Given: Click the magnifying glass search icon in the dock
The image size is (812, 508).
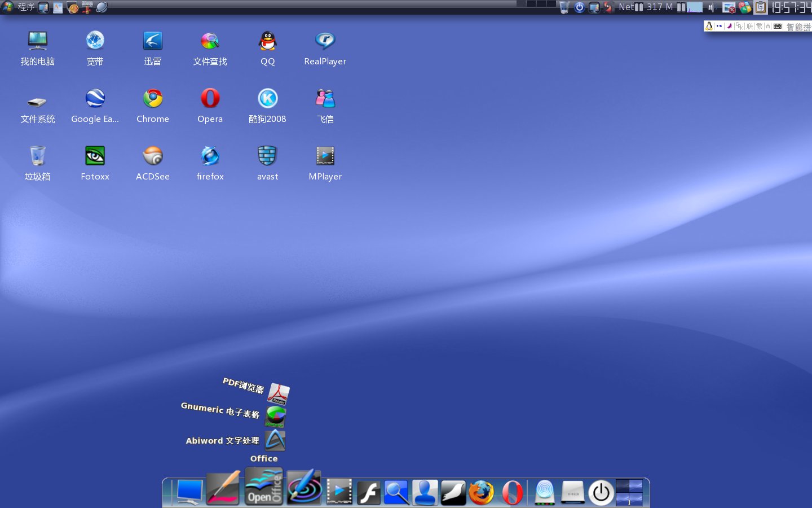Looking at the screenshot, I should [x=396, y=493].
